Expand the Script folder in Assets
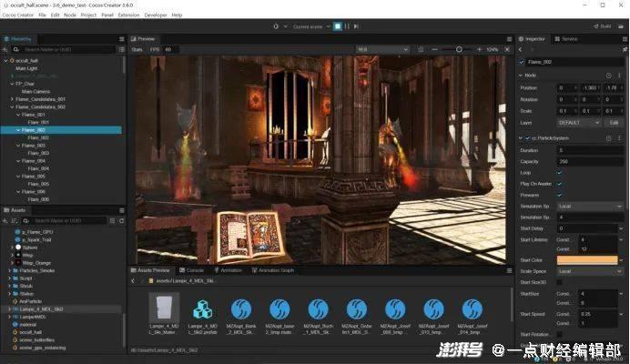This screenshot has height=364, width=630. [x=10, y=278]
